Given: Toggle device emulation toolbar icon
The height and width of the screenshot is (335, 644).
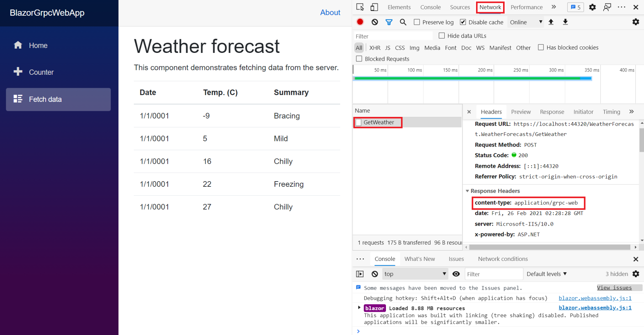Looking at the screenshot, I should (374, 7).
